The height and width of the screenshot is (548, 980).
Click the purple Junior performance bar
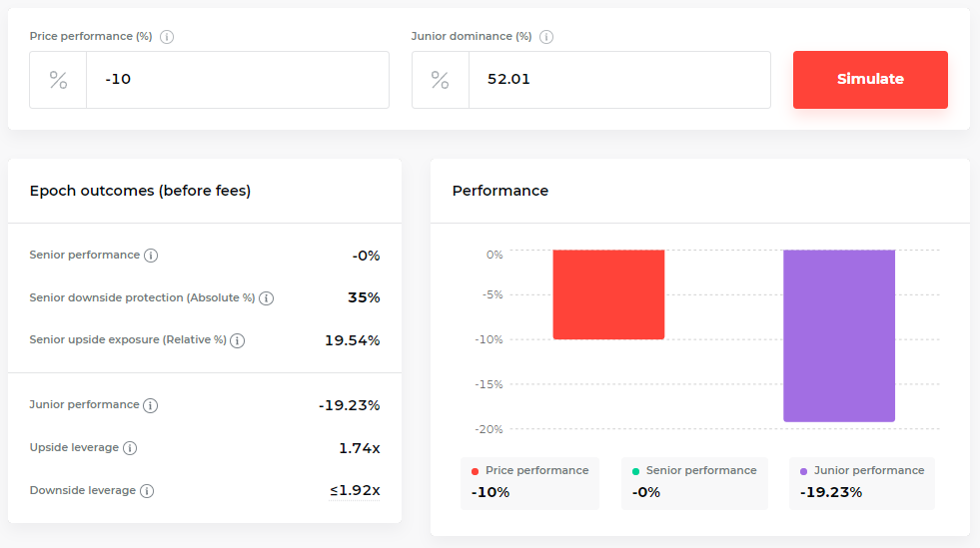pyautogui.click(x=839, y=335)
